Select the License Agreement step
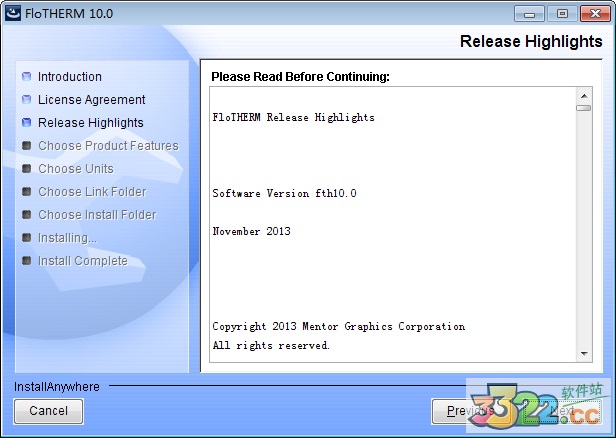 tap(92, 100)
